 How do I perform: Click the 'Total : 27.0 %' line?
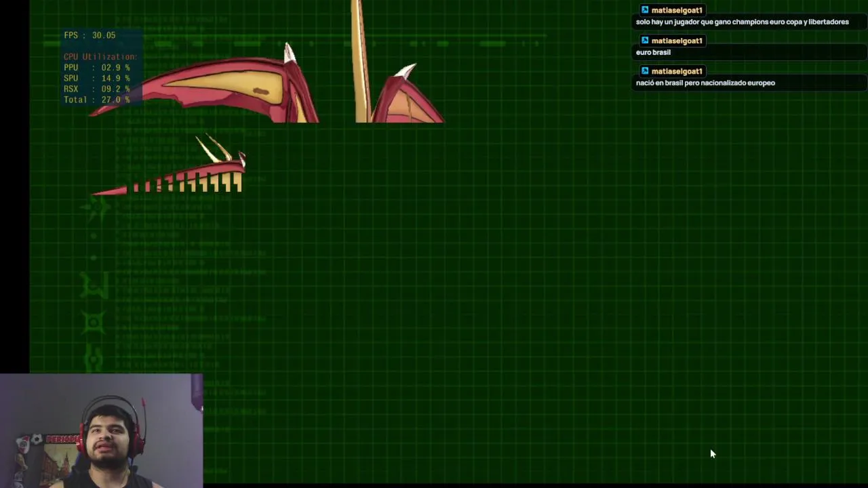pyautogui.click(x=96, y=100)
